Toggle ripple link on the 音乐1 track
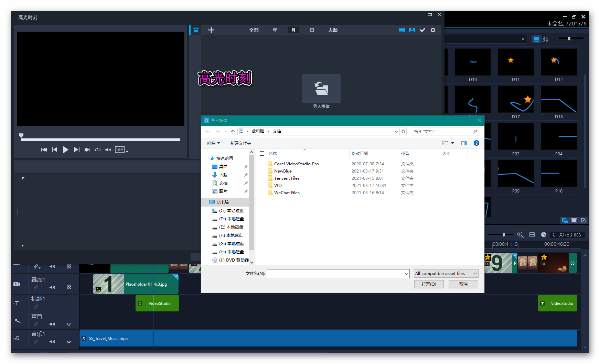The width and height of the screenshot is (600, 364). click(x=36, y=342)
